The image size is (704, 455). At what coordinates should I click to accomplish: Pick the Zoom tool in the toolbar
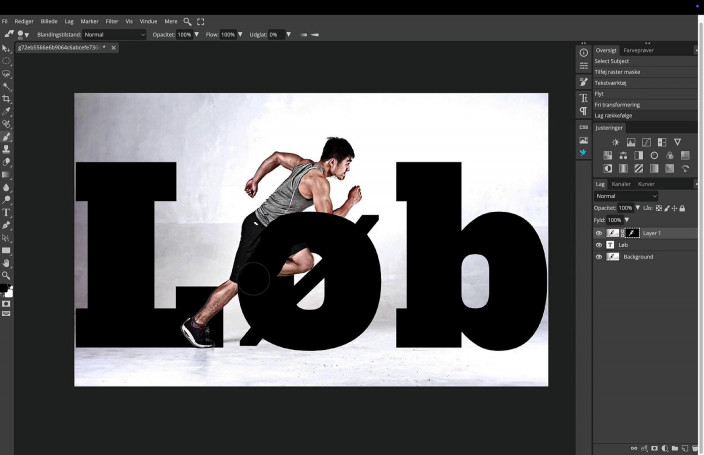[6, 275]
